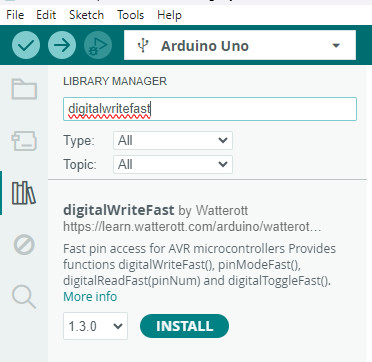
Task: Open the 1.3.0 version dropdown
Action: coord(95,326)
